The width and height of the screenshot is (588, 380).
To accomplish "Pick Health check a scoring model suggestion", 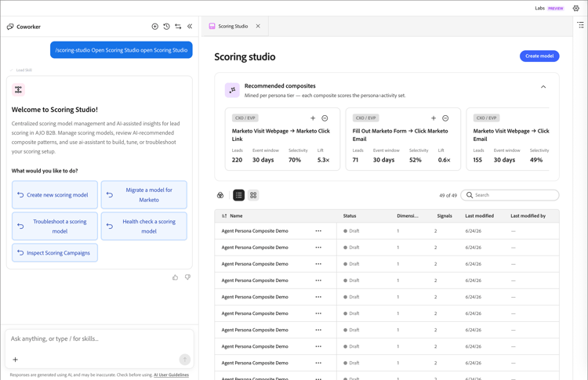I will tap(144, 226).
